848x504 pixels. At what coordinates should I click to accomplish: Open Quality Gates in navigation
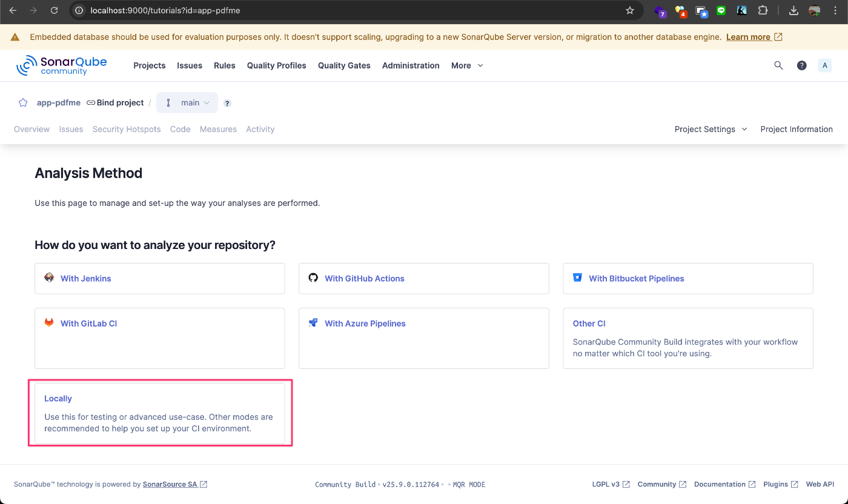(344, 65)
